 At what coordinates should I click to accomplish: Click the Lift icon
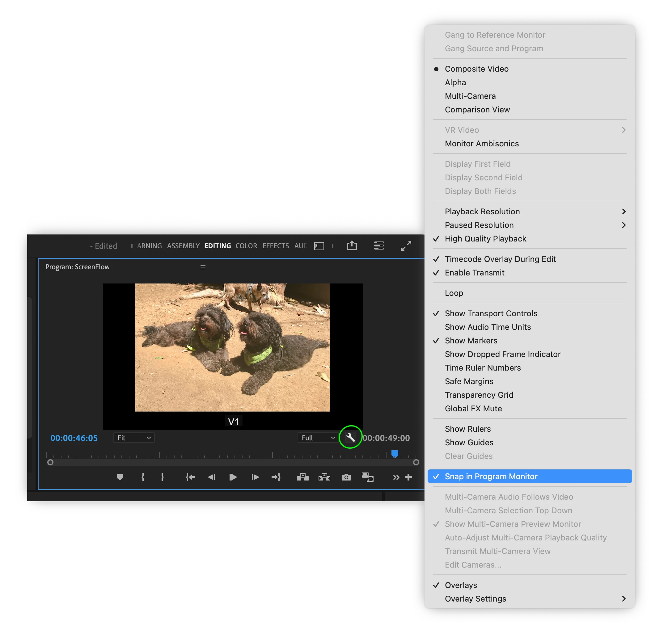[x=302, y=477]
